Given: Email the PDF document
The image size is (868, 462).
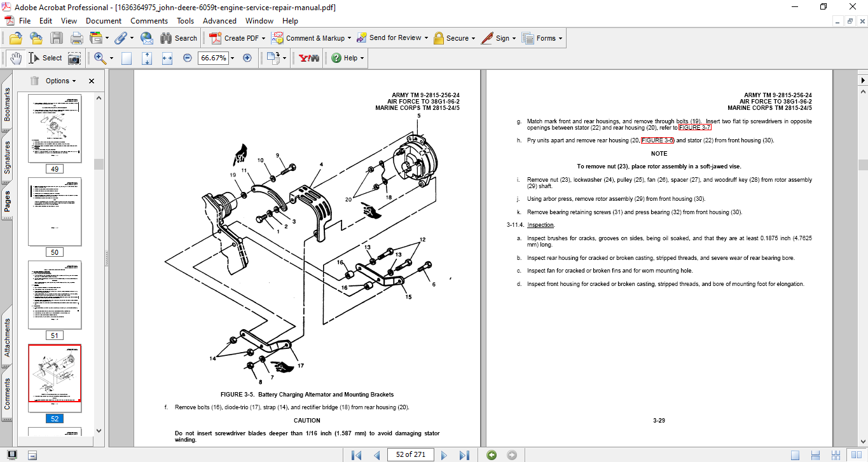Looking at the screenshot, I should [x=146, y=37].
